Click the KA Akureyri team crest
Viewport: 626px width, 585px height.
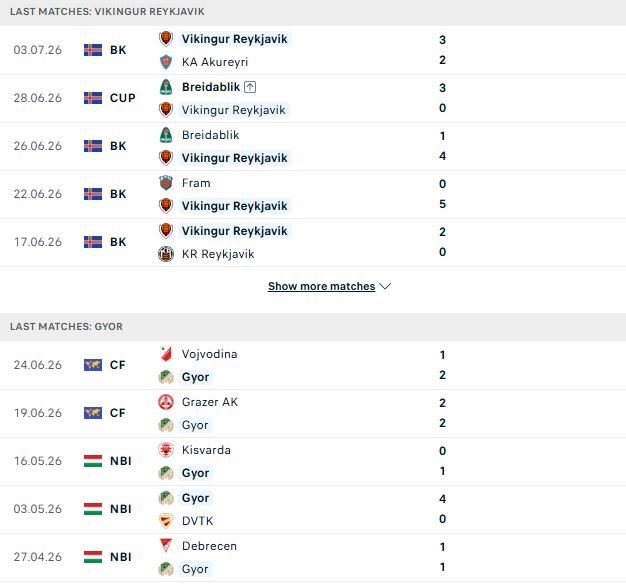point(166,62)
